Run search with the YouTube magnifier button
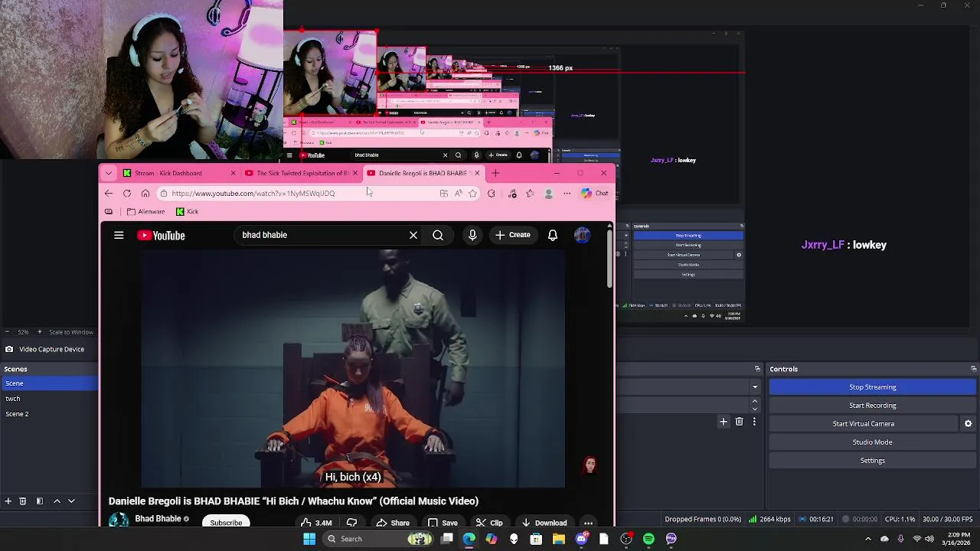Image resolution: width=980 pixels, height=551 pixels. tap(438, 235)
